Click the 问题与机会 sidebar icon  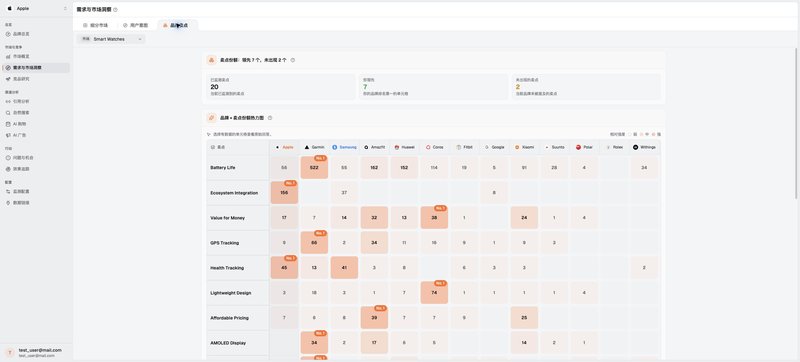[x=8, y=158]
